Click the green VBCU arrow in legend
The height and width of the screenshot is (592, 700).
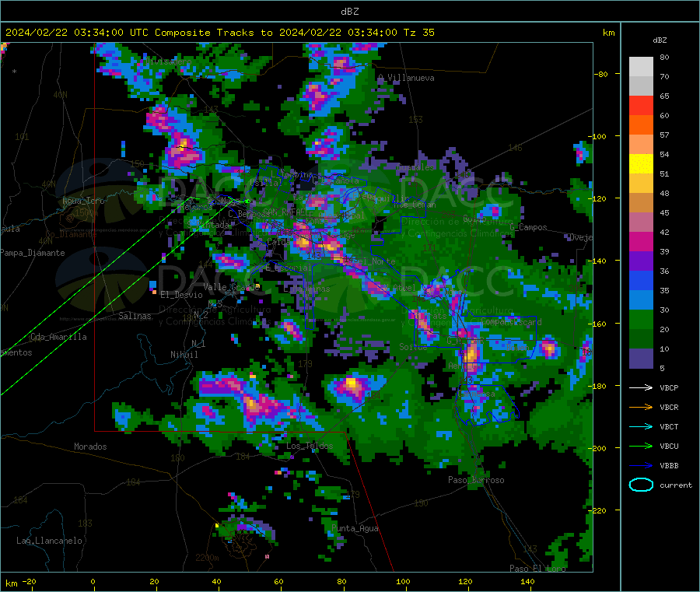point(641,446)
